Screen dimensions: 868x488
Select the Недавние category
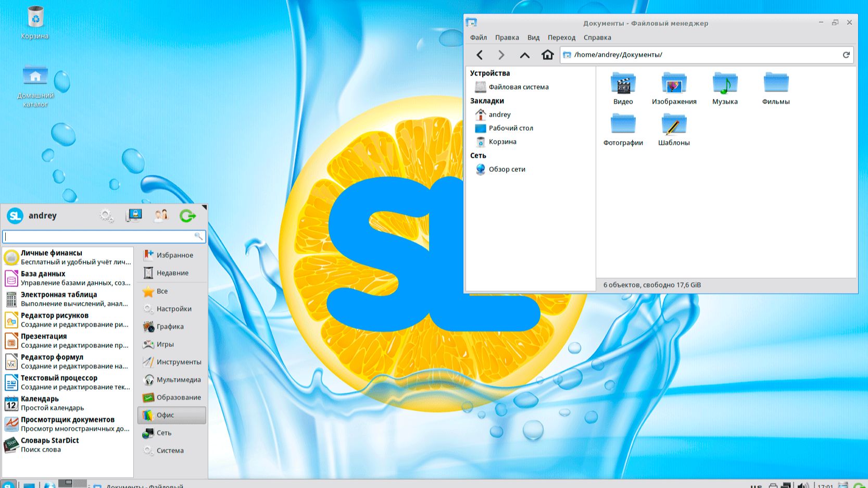172,273
